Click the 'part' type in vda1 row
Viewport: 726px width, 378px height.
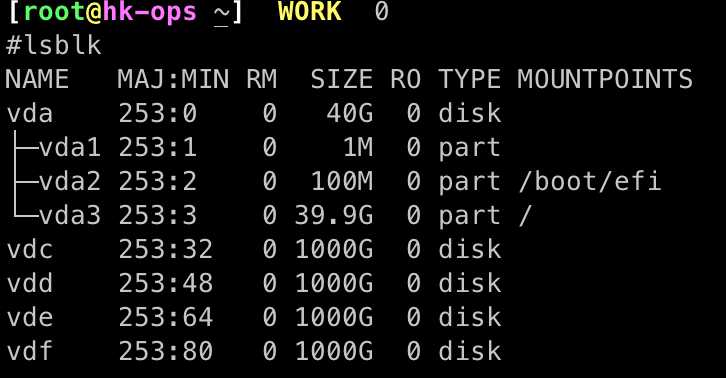coord(469,148)
